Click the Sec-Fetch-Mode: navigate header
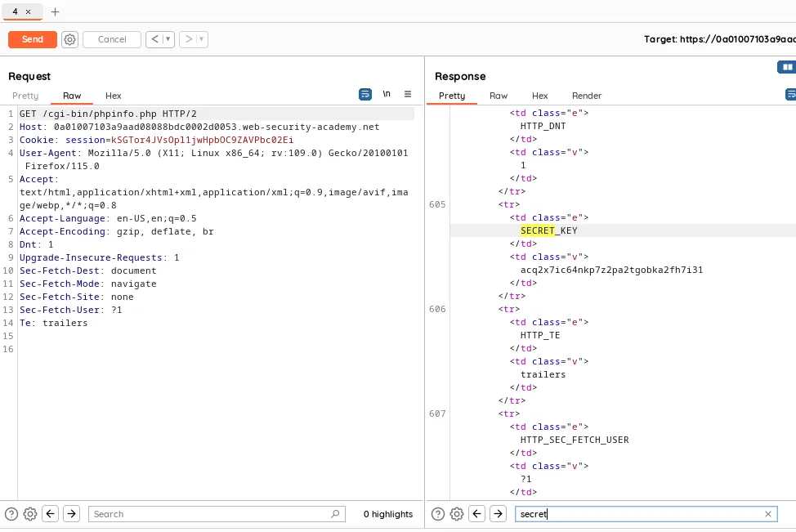796x532 pixels. [87, 284]
